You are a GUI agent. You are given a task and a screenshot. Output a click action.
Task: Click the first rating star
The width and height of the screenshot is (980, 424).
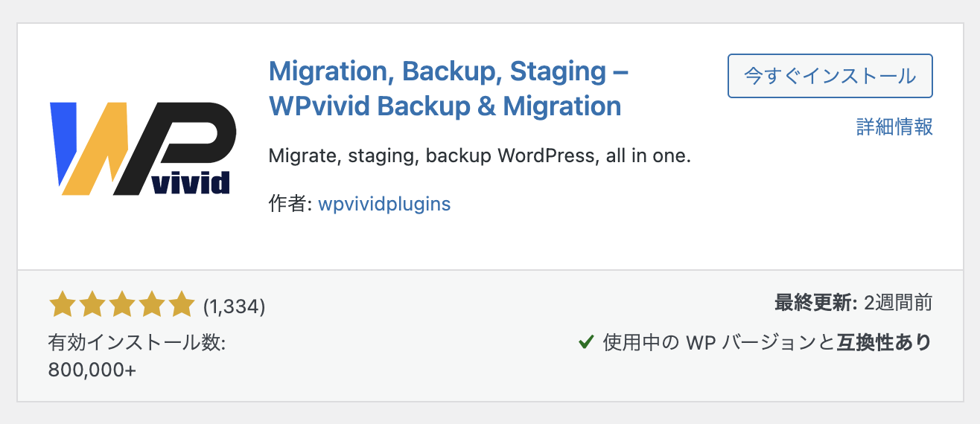pos(62,304)
